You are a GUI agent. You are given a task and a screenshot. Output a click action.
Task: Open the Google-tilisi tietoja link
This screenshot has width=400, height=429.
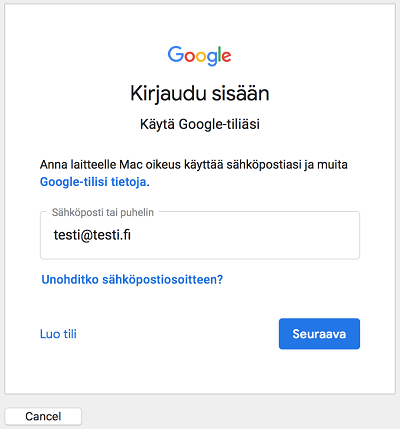(x=93, y=182)
